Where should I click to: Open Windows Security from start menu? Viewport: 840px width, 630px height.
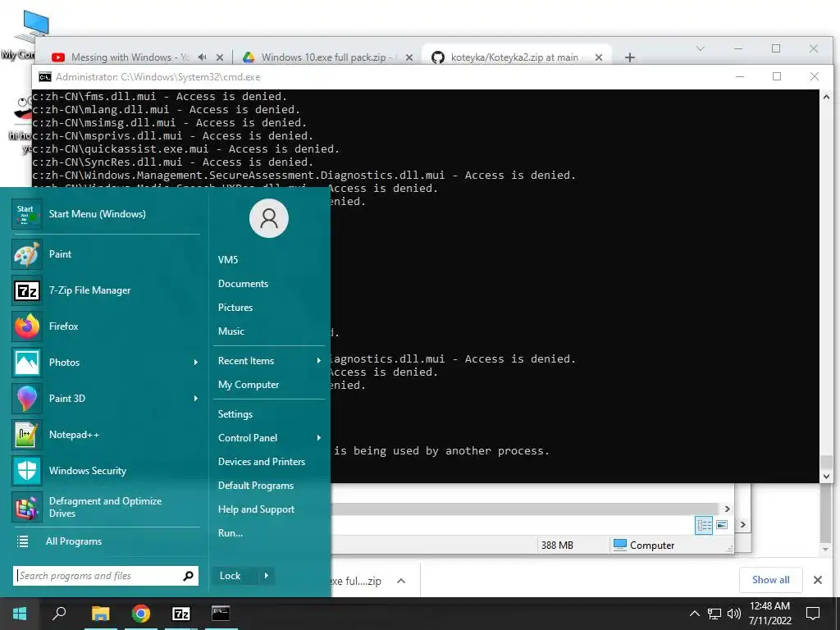click(x=106, y=470)
